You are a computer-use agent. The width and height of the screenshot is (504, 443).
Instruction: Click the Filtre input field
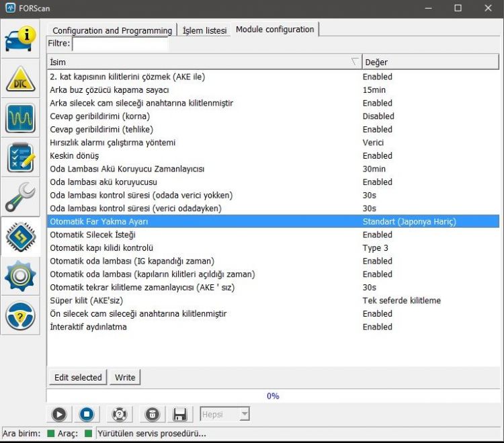120,44
